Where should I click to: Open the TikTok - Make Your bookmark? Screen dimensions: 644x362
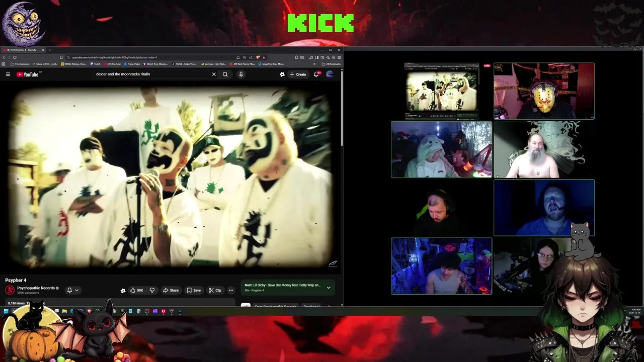184,64
